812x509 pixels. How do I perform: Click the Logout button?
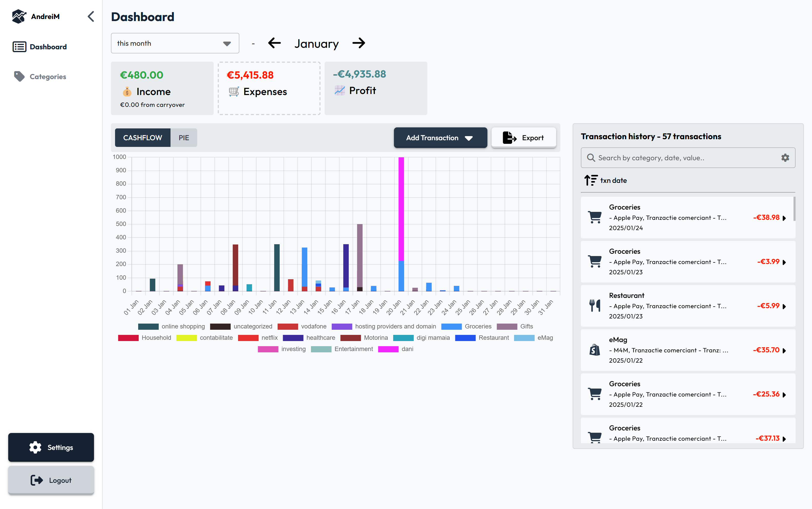pyautogui.click(x=51, y=480)
